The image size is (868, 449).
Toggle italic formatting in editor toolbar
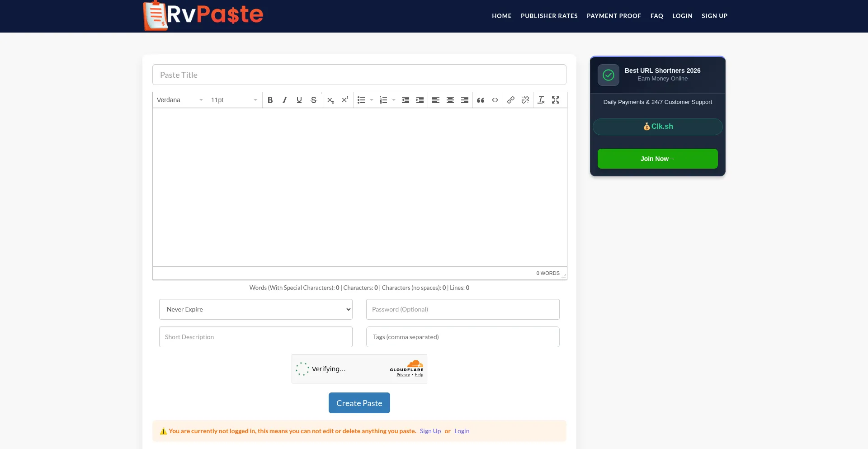(284, 100)
